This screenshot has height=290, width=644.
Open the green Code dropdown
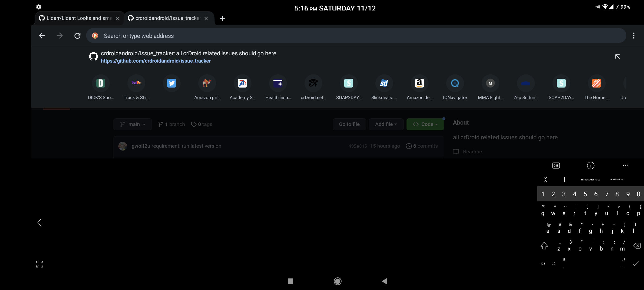point(425,124)
